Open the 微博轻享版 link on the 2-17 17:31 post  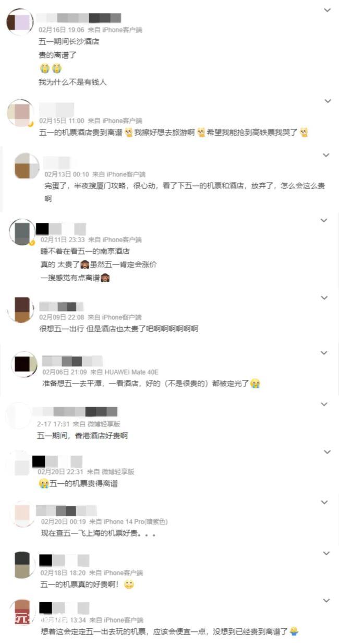(111, 424)
